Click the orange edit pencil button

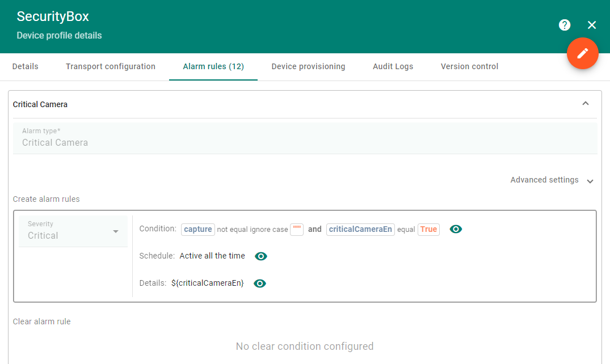(x=583, y=53)
